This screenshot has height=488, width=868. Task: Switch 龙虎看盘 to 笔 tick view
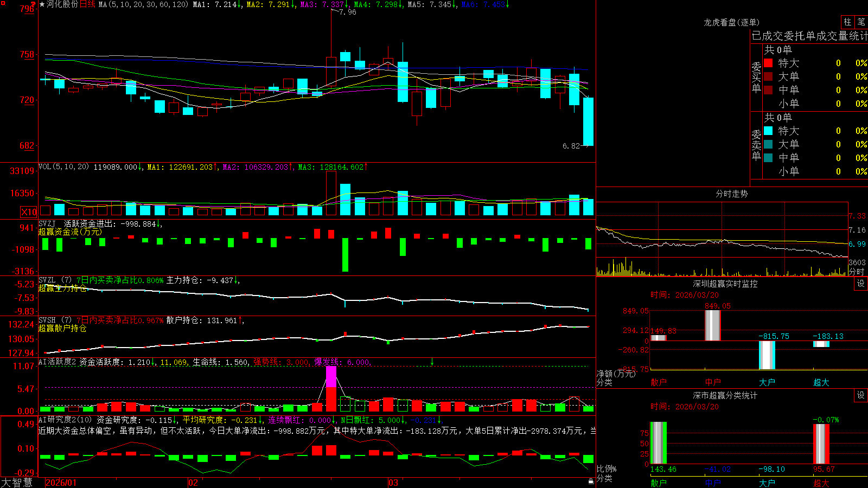click(x=861, y=22)
